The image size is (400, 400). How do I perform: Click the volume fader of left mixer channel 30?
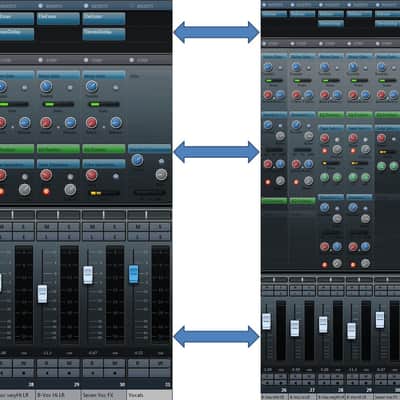[88, 275]
